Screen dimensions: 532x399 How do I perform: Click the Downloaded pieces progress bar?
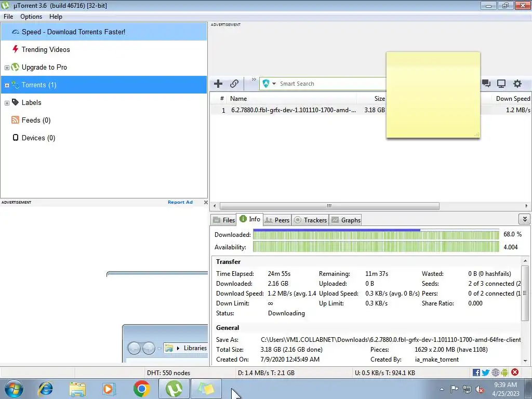coord(376,235)
